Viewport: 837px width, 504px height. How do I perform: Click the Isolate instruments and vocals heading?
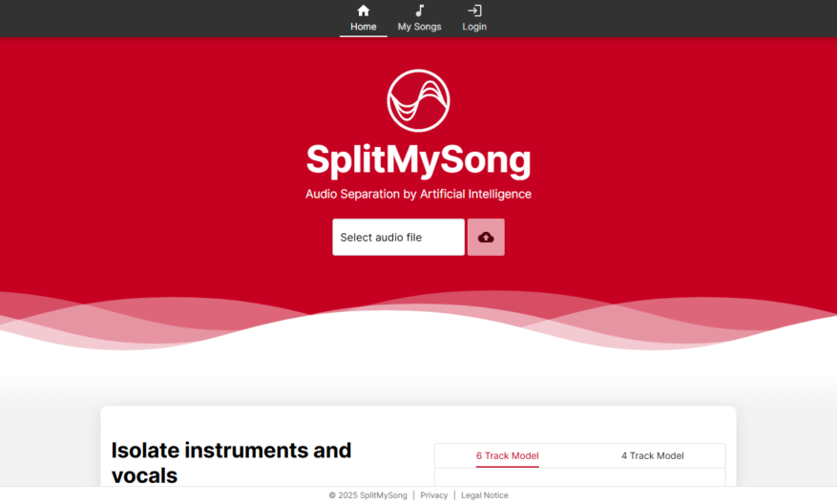tap(231, 462)
